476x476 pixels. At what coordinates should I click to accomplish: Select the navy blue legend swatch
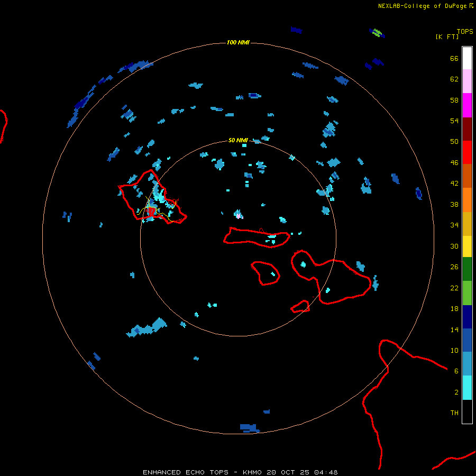467,317
